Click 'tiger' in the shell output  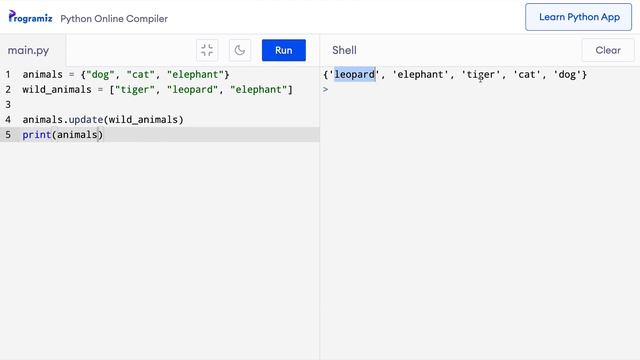tap(481, 75)
